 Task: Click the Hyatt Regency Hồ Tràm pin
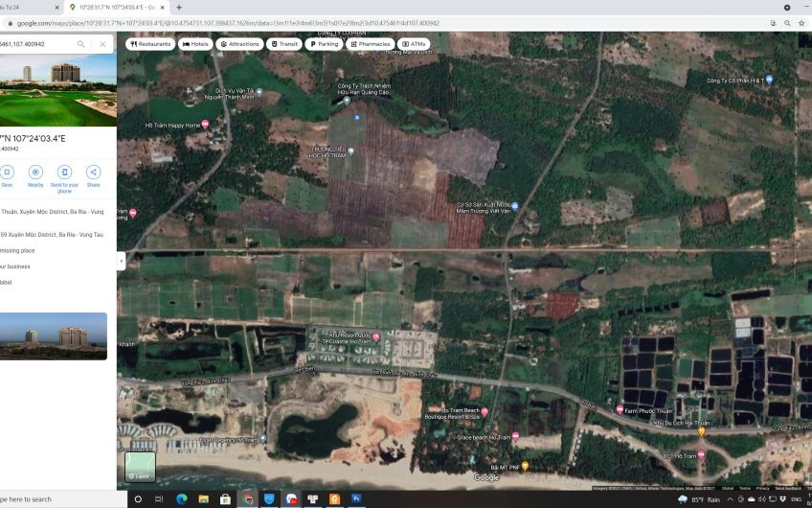pos(262,439)
